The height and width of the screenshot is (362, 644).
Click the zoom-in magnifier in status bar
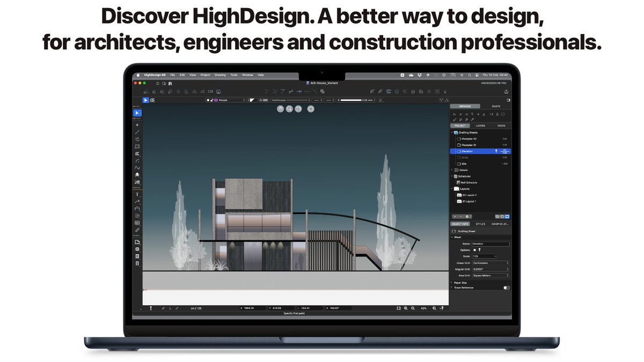(x=405, y=308)
